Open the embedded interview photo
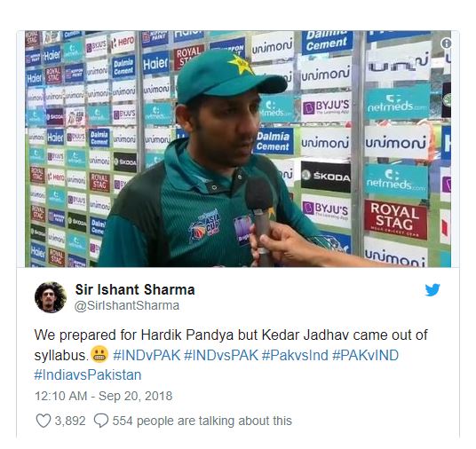The height and width of the screenshot is (449, 476). 238,149
